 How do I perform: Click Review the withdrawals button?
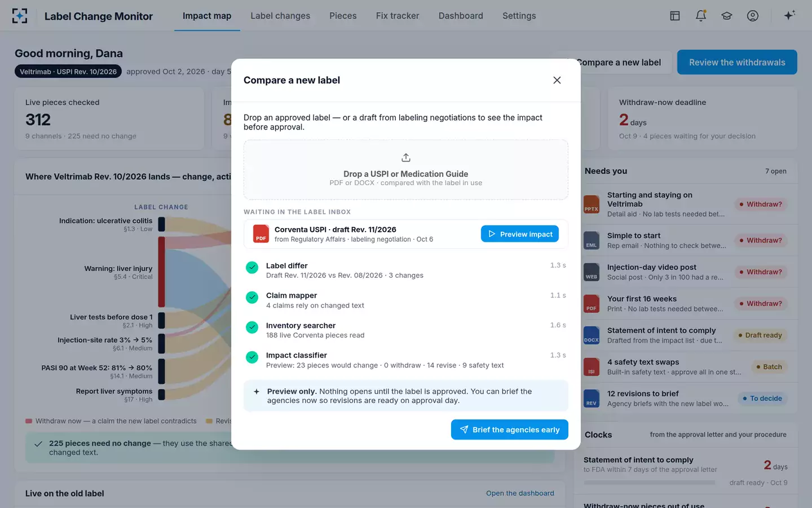pyautogui.click(x=737, y=62)
